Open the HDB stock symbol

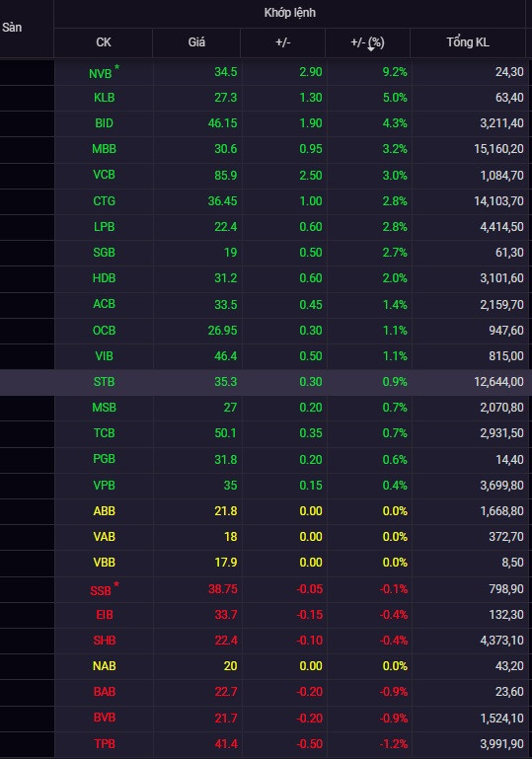tap(104, 278)
